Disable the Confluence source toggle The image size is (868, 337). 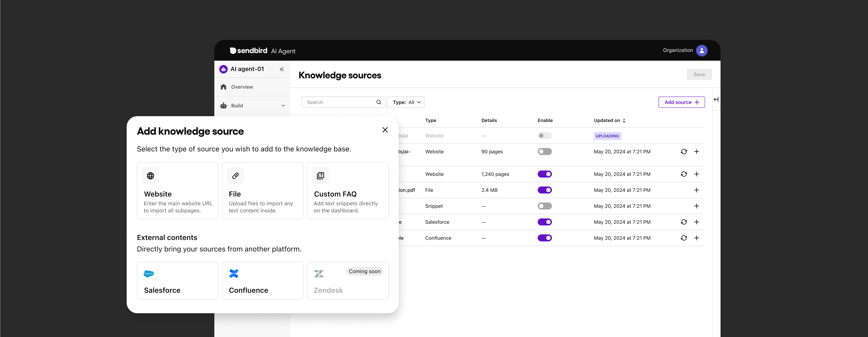tap(544, 238)
